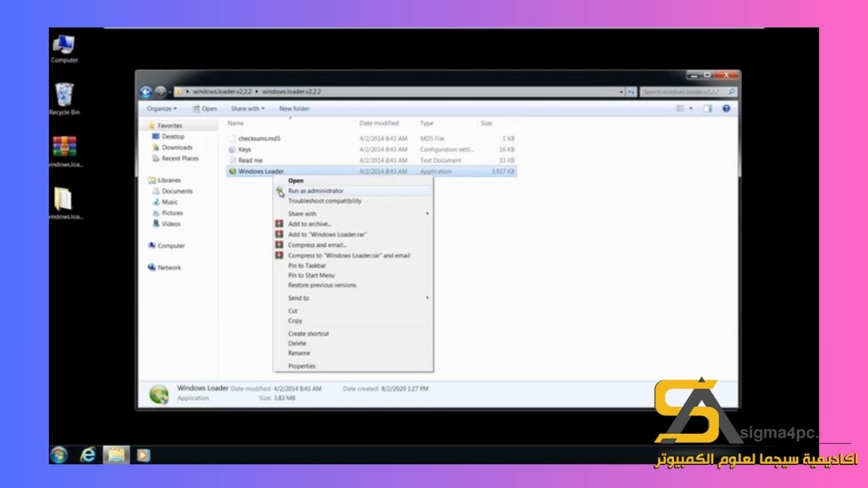
Task: Click the WinRAR icon beside Add to archive
Action: pos(279,224)
